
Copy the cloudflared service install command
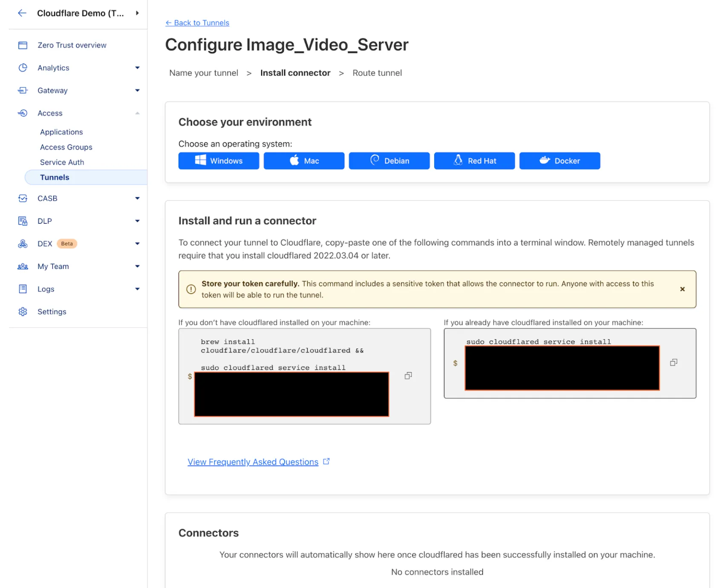673,362
